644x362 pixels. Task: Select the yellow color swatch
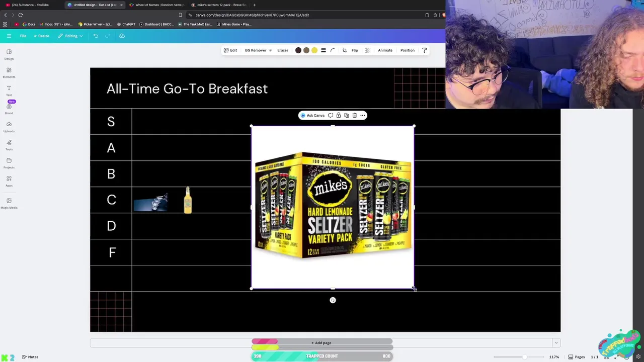314,50
